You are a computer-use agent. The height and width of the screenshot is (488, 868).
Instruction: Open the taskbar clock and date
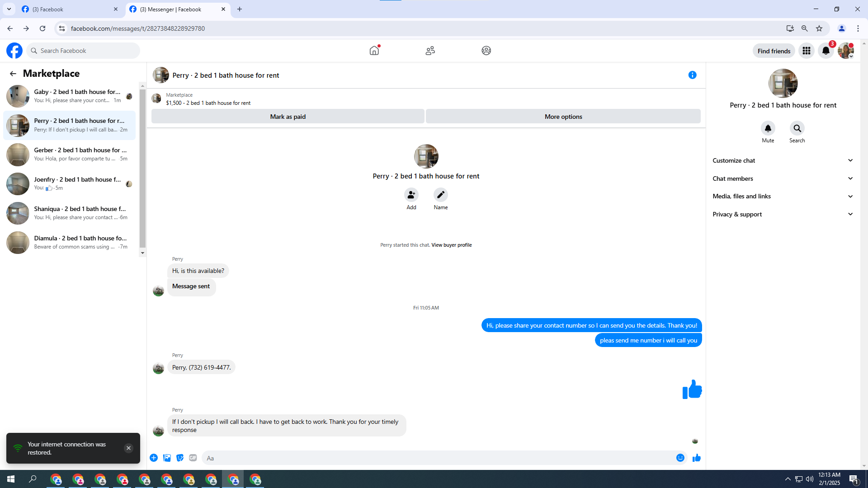click(x=829, y=479)
